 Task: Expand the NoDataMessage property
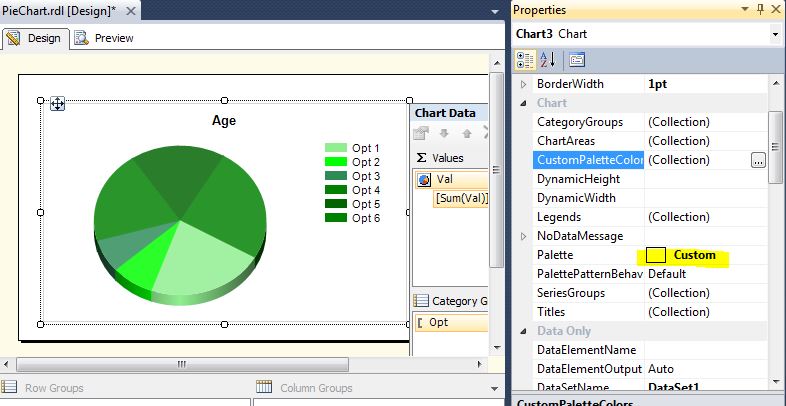click(x=524, y=236)
